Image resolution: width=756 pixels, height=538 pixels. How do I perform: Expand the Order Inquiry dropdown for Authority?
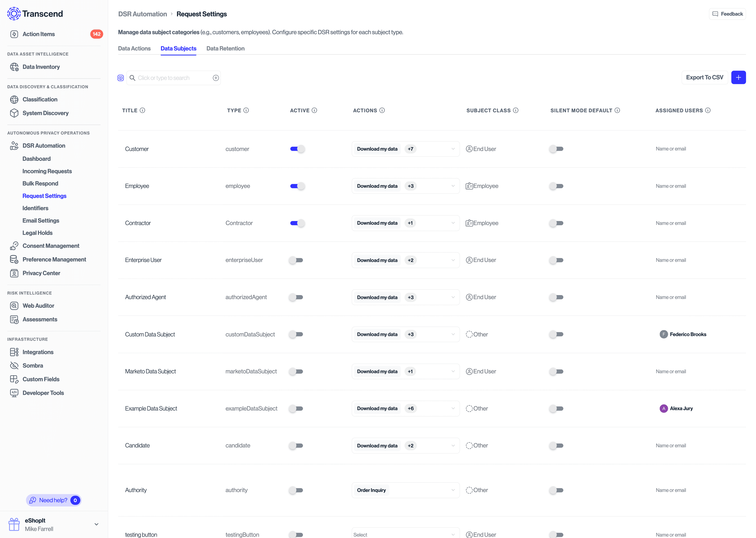pyautogui.click(x=453, y=490)
